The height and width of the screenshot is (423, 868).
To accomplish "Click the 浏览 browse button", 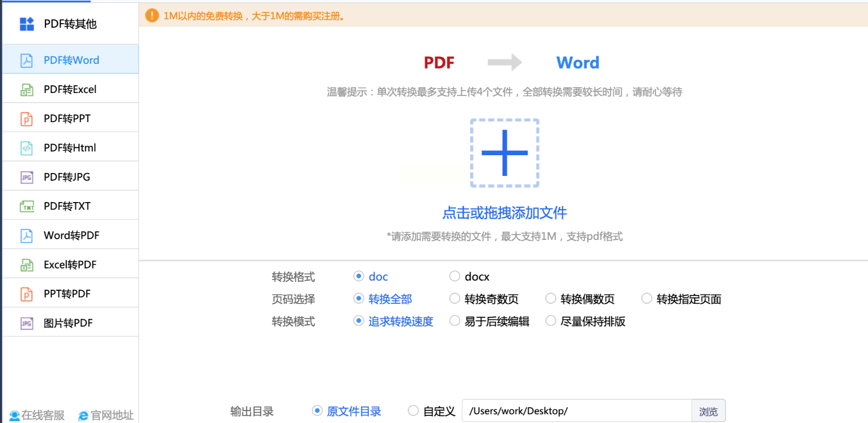I will tap(709, 411).
